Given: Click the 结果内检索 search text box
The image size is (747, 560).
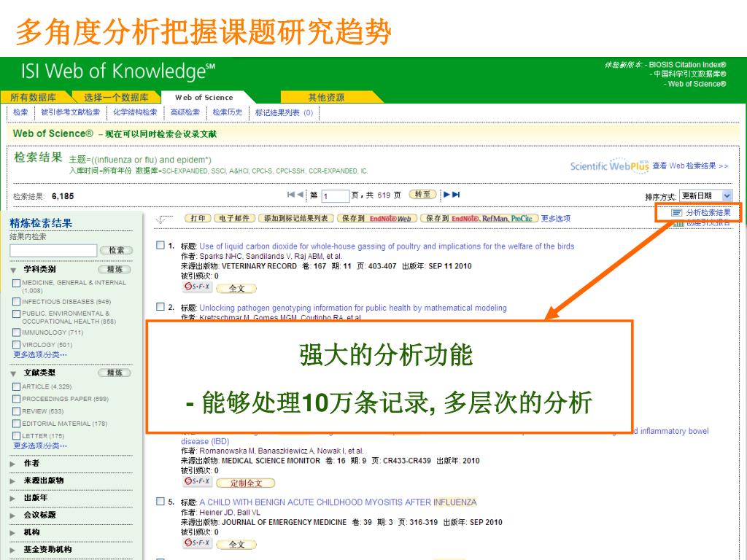Looking at the screenshot, I should pos(53,251).
